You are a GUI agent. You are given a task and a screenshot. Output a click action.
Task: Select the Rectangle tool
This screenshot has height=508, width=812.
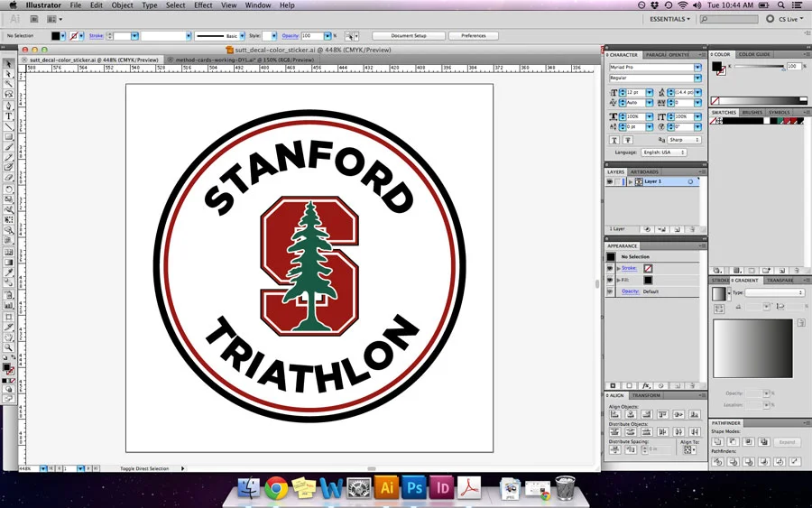8,137
